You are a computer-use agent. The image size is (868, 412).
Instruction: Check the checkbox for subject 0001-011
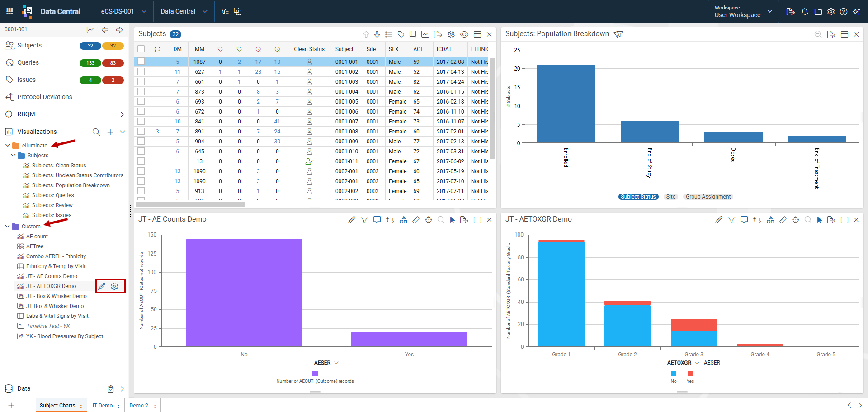click(141, 161)
